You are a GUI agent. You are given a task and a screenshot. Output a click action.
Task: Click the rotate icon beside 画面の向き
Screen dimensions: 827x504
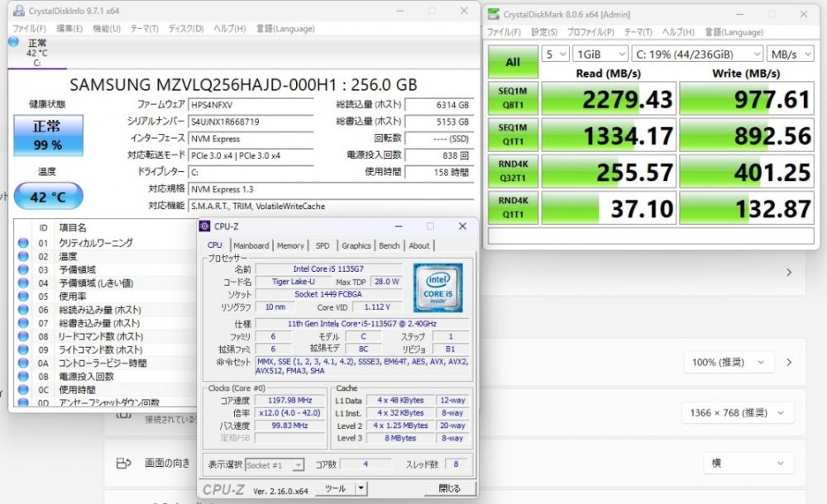point(123,463)
